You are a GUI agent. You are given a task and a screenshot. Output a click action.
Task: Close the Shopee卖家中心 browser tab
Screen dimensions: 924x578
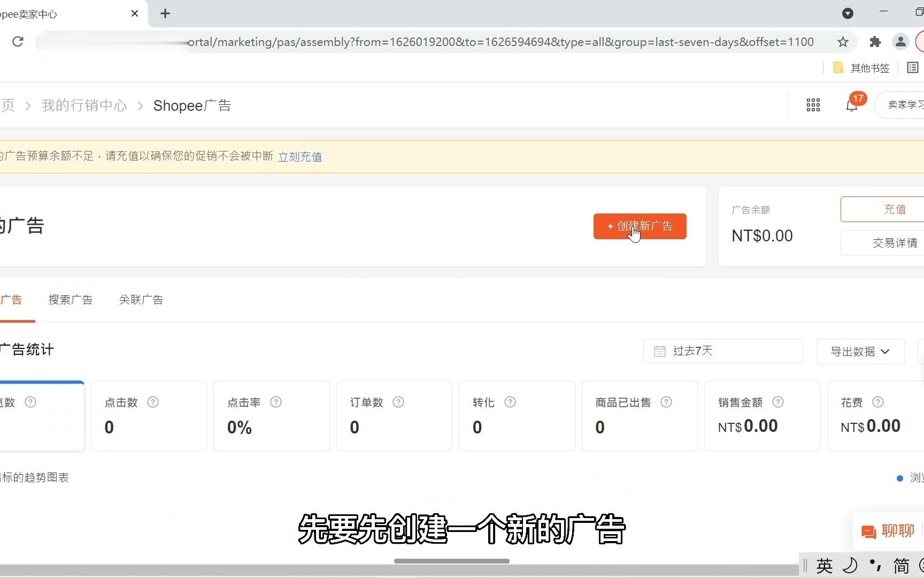(135, 13)
